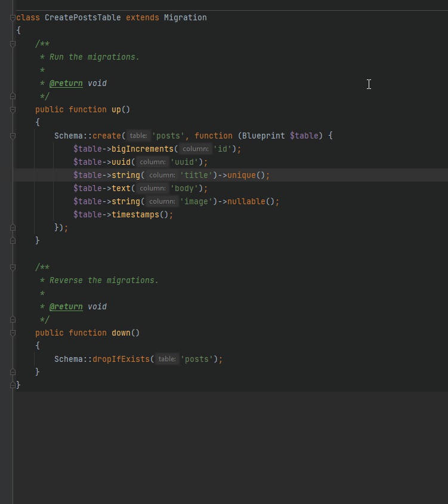Click fold end marker beside '});'
Viewport: 448px width, 504px height.
(13, 228)
